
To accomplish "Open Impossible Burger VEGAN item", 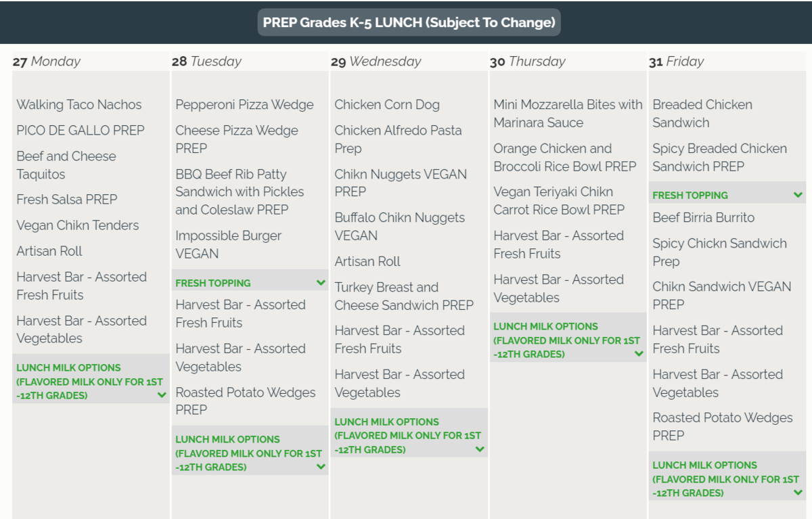I will (x=228, y=244).
